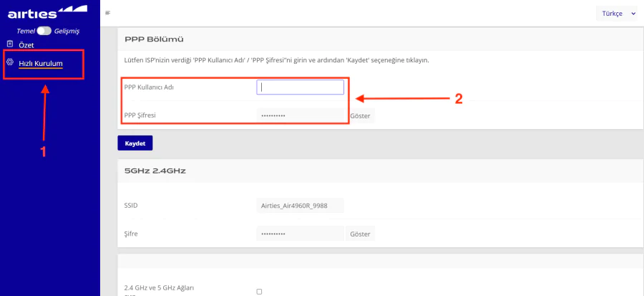Screen dimensions: 644x296
Task: Check the 2.4 GHz ve 5 GHz Ağları checkbox
Action: pos(259,291)
